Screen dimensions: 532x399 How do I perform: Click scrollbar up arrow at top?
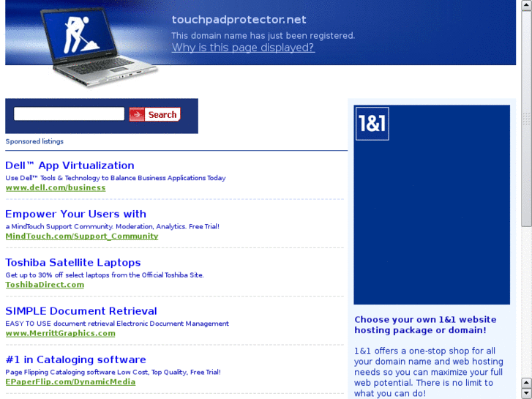click(x=527, y=5)
